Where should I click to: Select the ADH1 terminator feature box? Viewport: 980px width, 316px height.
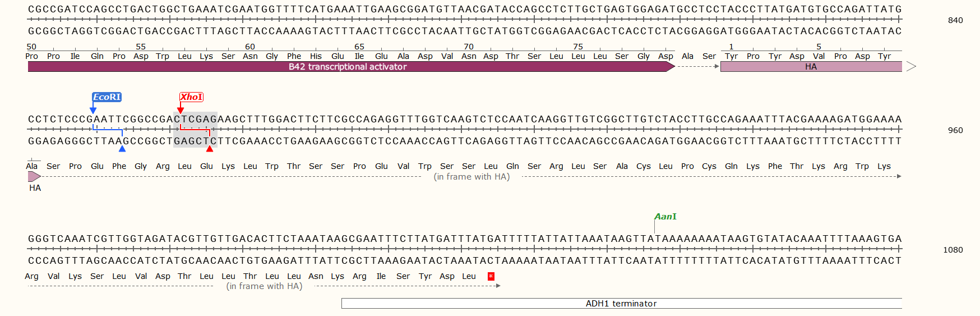click(621, 304)
